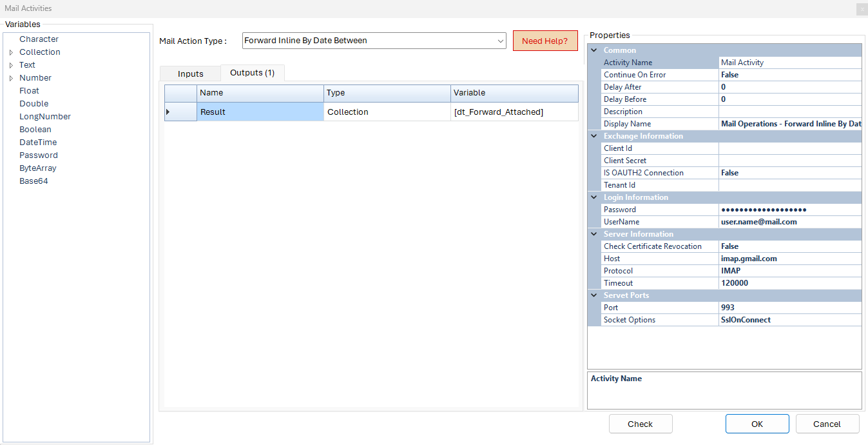This screenshot has width=868, height=445.
Task: Collapse the Common properties section
Action: click(593, 50)
